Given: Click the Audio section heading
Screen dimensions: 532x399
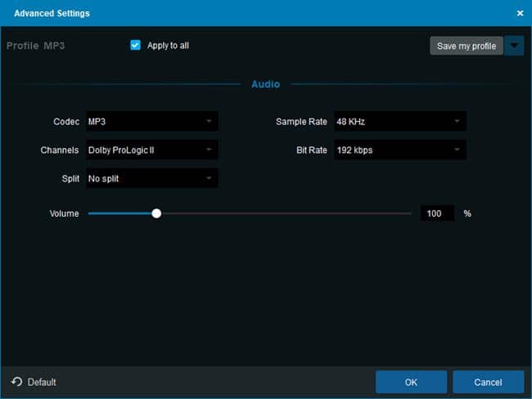Looking at the screenshot, I should pyautogui.click(x=266, y=84).
